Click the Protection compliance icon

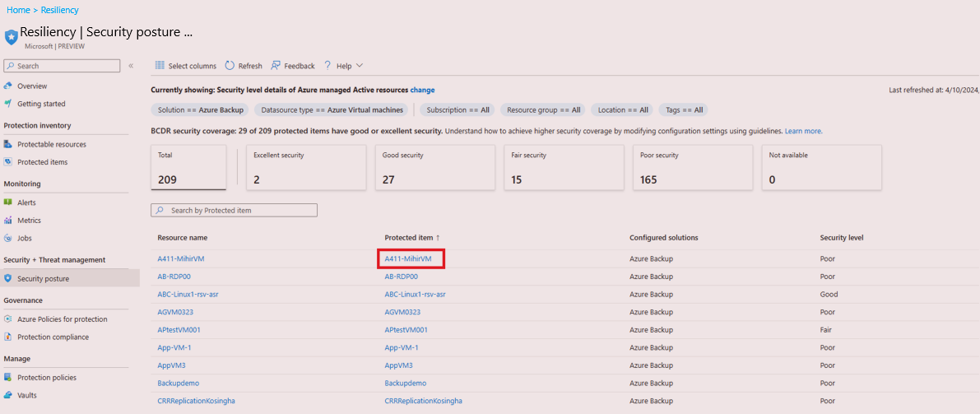pyautogui.click(x=8, y=337)
